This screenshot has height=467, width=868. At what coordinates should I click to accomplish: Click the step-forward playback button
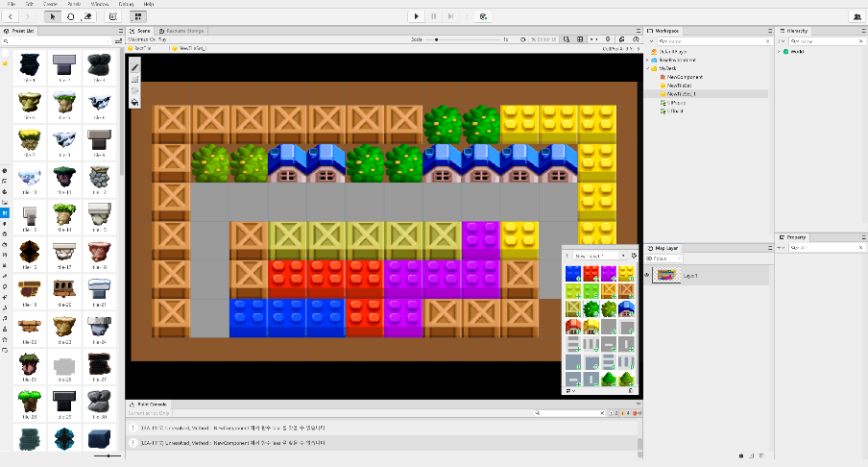pyautogui.click(x=450, y=16)
